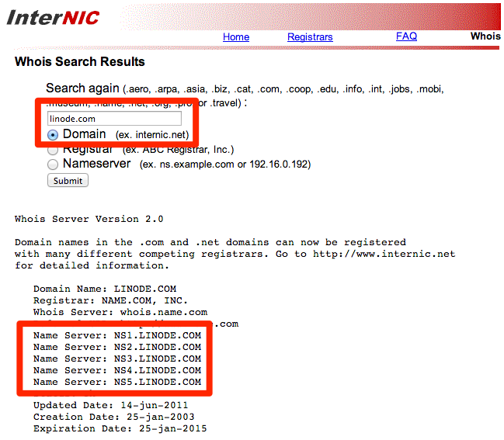
Task: Click the NS3.LINODE.COM name server entry
Action: (160, 359)
